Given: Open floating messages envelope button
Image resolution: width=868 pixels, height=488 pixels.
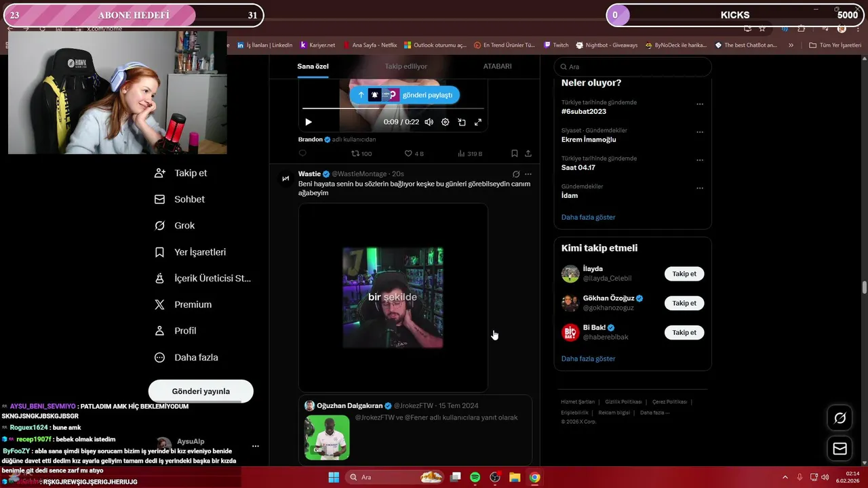Looking at the screenshot, I should tap(840, 449).
